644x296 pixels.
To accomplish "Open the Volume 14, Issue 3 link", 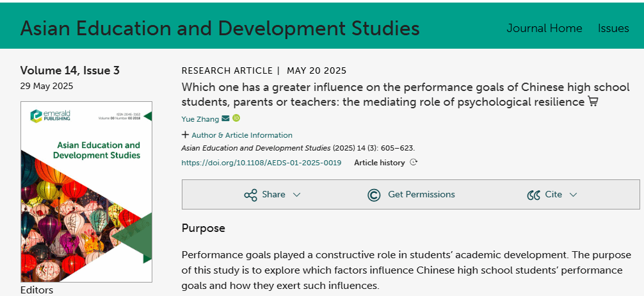I will click(70, 70).
